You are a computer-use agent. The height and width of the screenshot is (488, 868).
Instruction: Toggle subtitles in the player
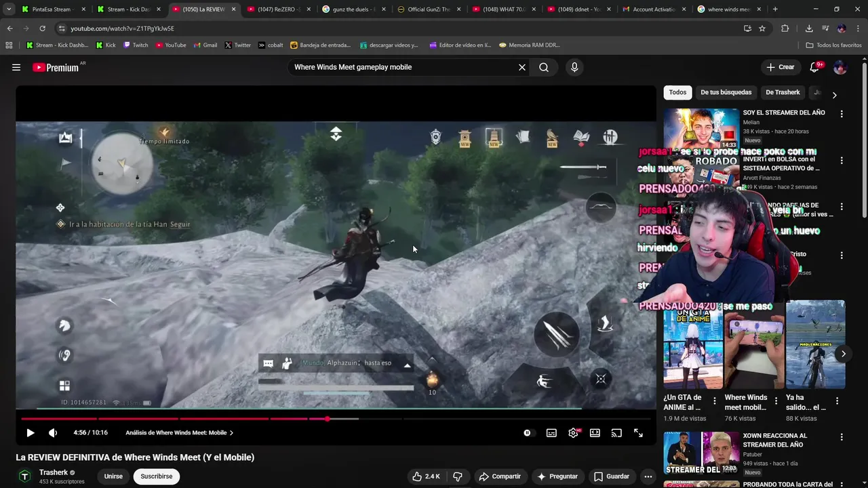click(551, 432)
